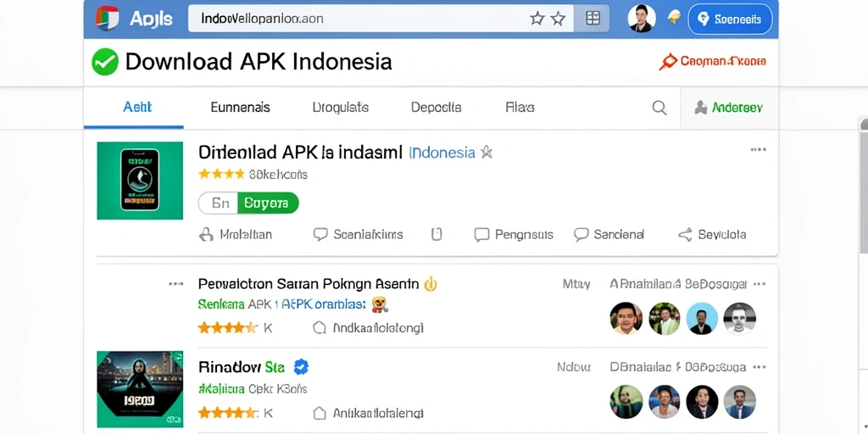Screen dimensions: 868x434
Task: Open the Pevvaiotron Sarran Pokngn Asentn title
Action: click(309, 284)
